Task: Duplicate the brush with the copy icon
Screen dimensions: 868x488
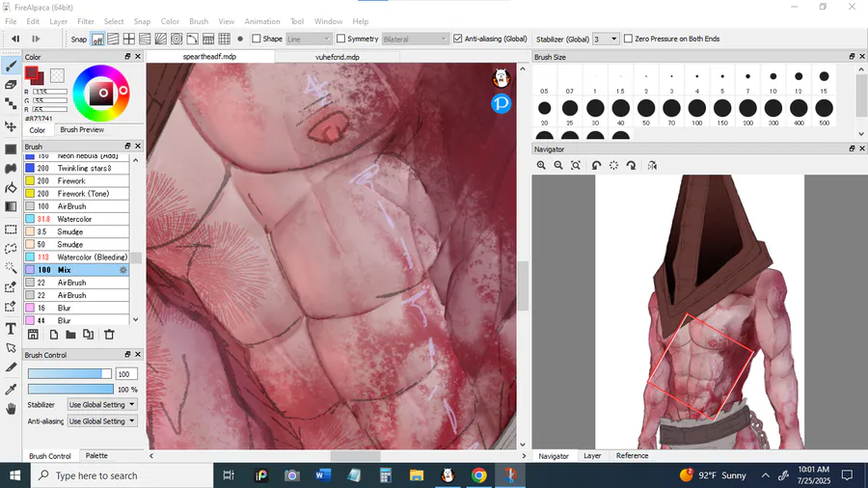Action: tap(88, 335)
